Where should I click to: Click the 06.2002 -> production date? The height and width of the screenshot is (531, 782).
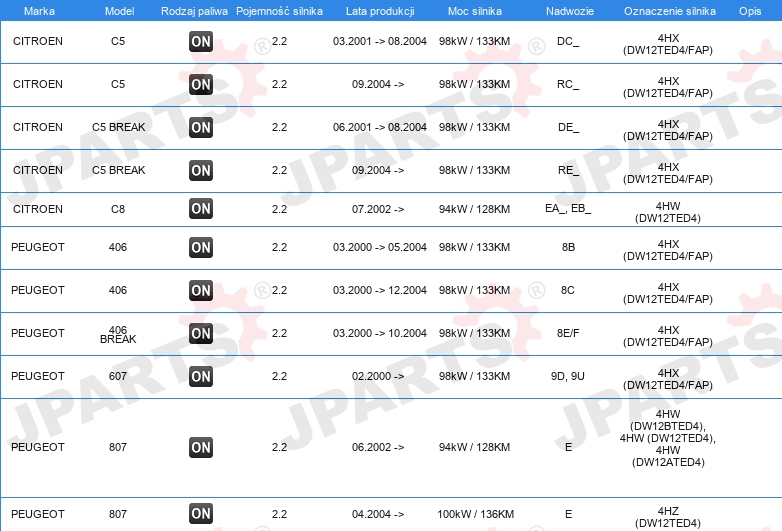378,447
